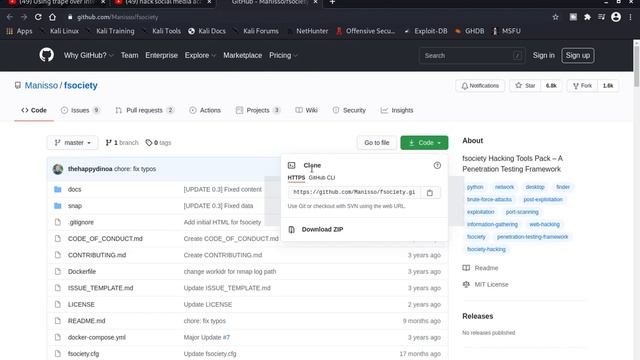Open the fsociety repository name link

80,85
